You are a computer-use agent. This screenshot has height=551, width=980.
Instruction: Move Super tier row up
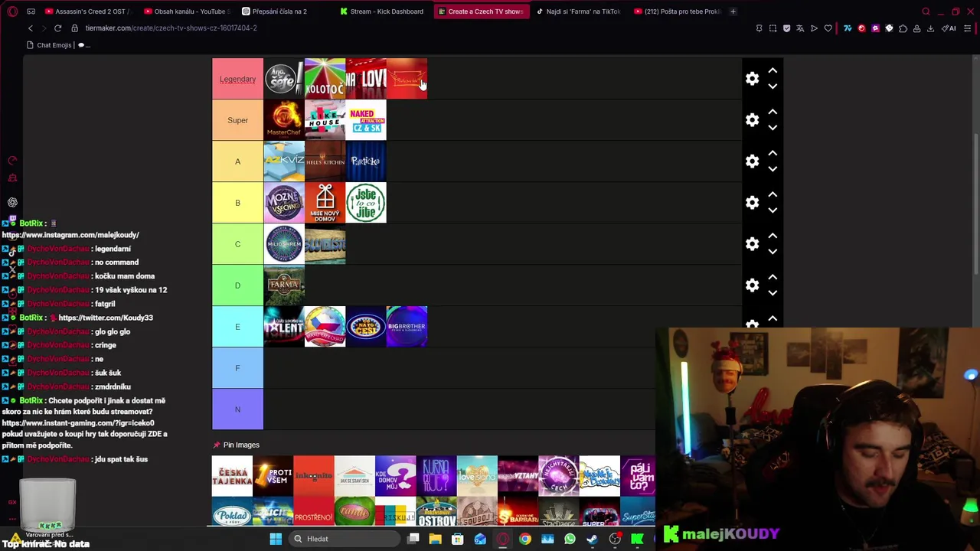click(773, 112)
